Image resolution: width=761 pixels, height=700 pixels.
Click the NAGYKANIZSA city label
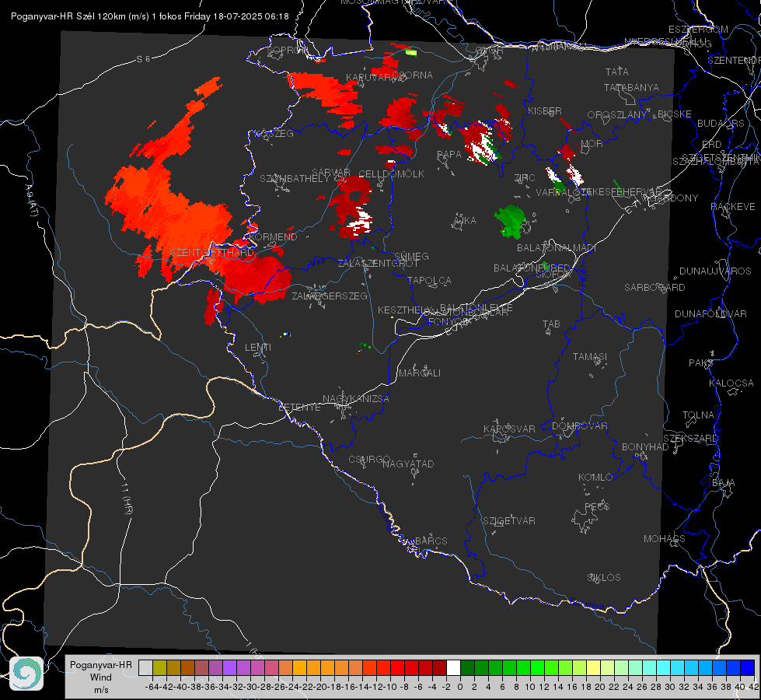[356, 399]
